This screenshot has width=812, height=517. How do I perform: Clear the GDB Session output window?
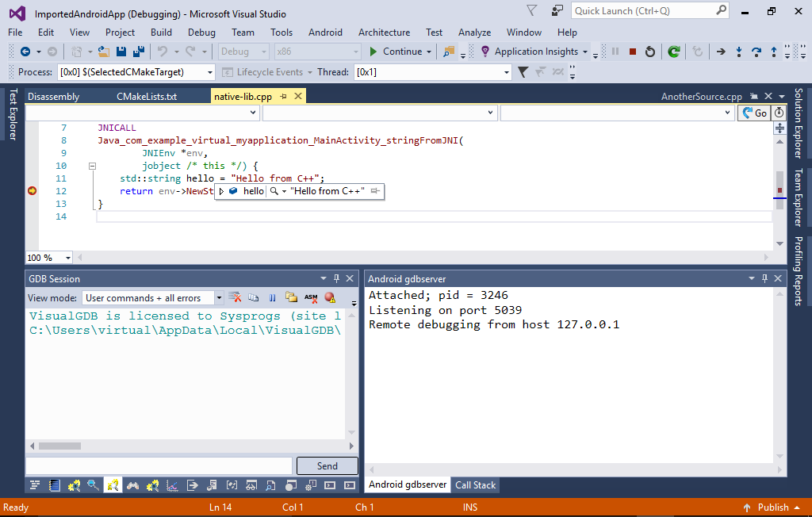click(236, 297)
